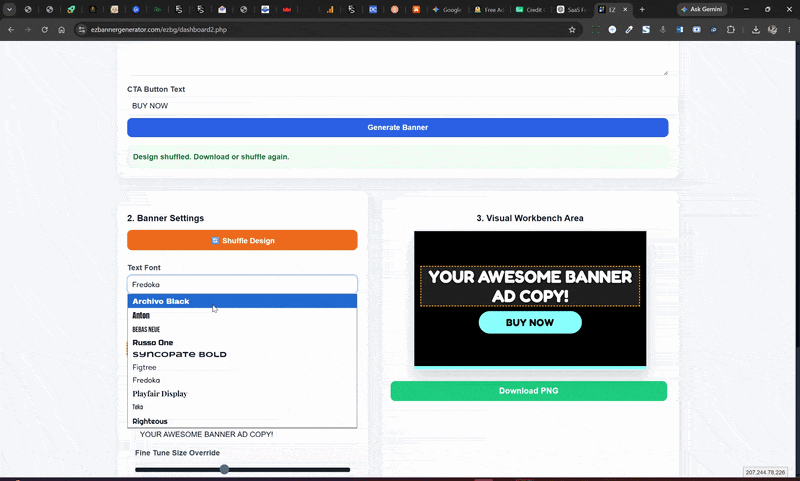Click the green dashed-square capture extension

[x=595, y=30]
